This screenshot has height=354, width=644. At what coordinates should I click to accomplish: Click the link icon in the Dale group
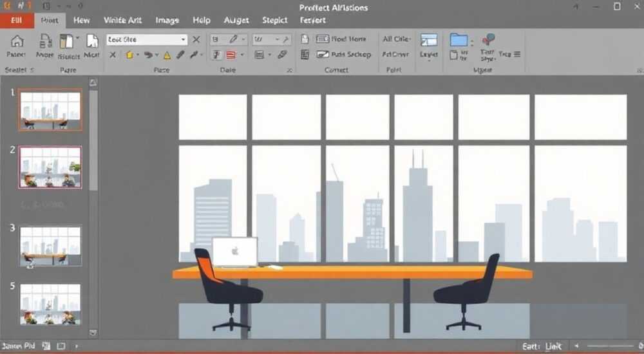click(282, 54)
